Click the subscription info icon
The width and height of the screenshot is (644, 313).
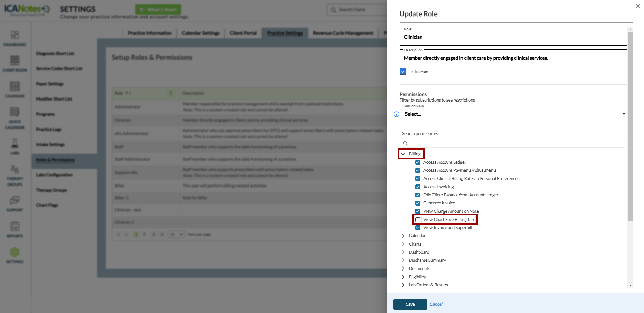[396, 114]
